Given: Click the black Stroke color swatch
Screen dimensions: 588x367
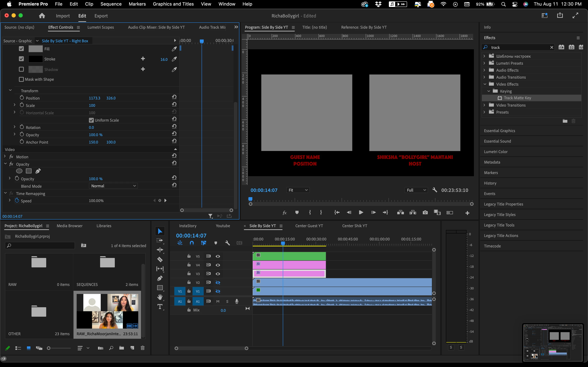Looking at the screenshot, I should [36, 59].
